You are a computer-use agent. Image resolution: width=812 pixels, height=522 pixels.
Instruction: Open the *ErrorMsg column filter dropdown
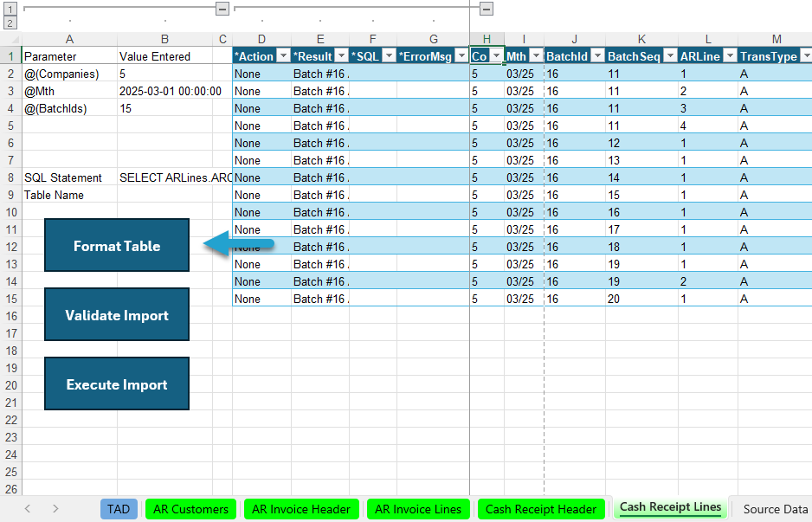click(461, 56)
